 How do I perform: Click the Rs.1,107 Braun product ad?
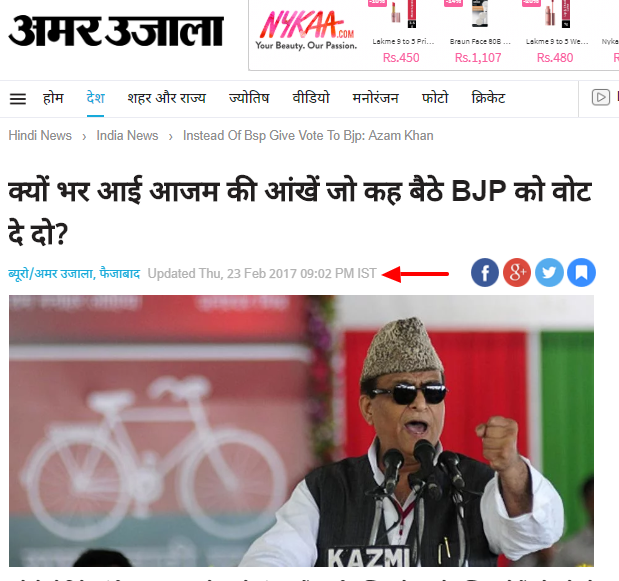pos(478,34)
